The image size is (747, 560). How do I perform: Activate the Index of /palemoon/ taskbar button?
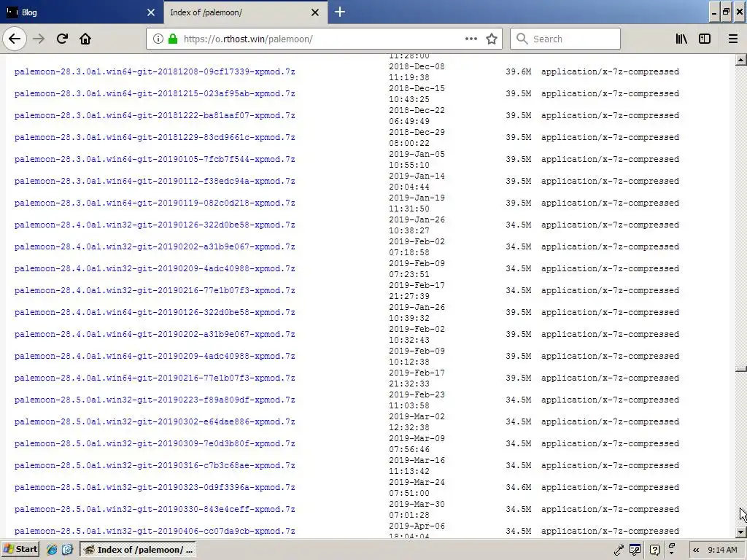[138, 550]
